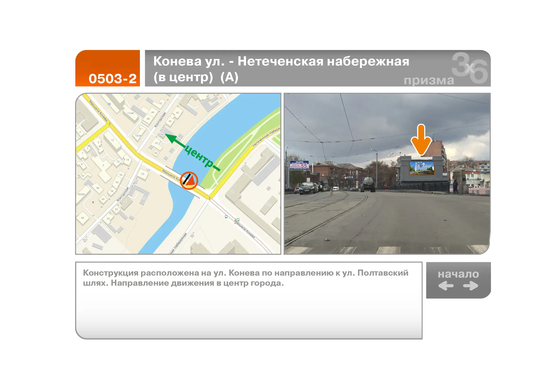Click the restaurant fork icon near building 53/1
The height and width of the screenshot is (392, 556).
click(x=132, y=186)
